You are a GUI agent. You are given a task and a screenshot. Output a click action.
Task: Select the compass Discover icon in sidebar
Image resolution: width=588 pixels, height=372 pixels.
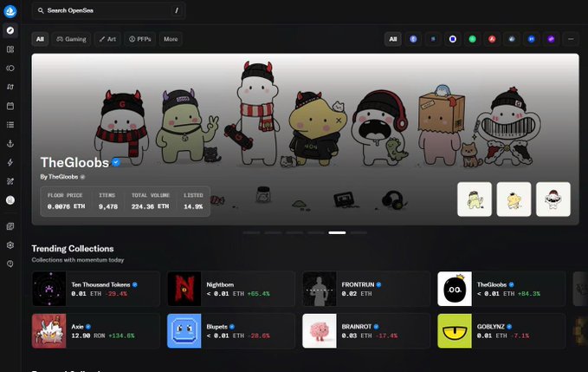tap(10, 30)
